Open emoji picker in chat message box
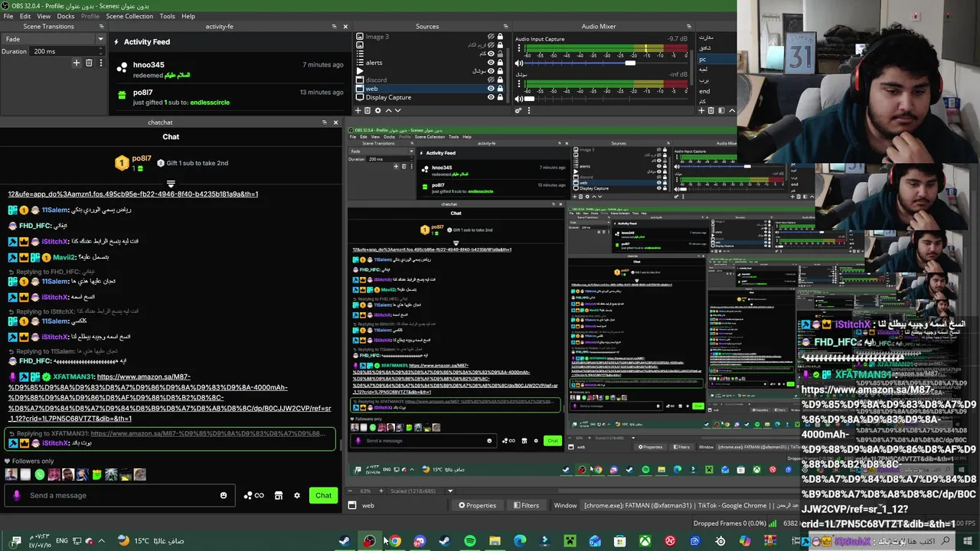Viewport: 980px width, 551px height. (224, 495)
